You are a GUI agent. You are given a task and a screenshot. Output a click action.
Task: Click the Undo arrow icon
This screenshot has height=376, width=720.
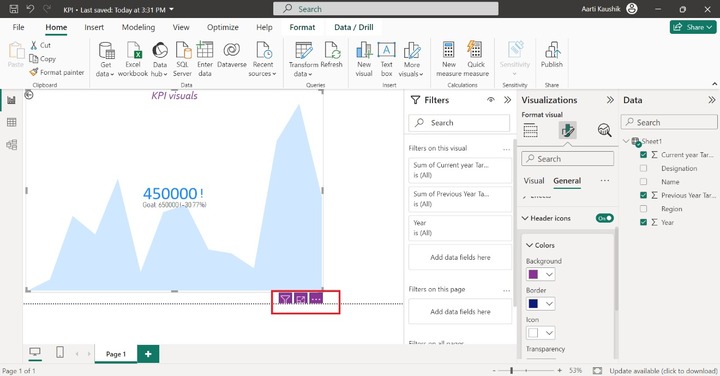point(30,9)
